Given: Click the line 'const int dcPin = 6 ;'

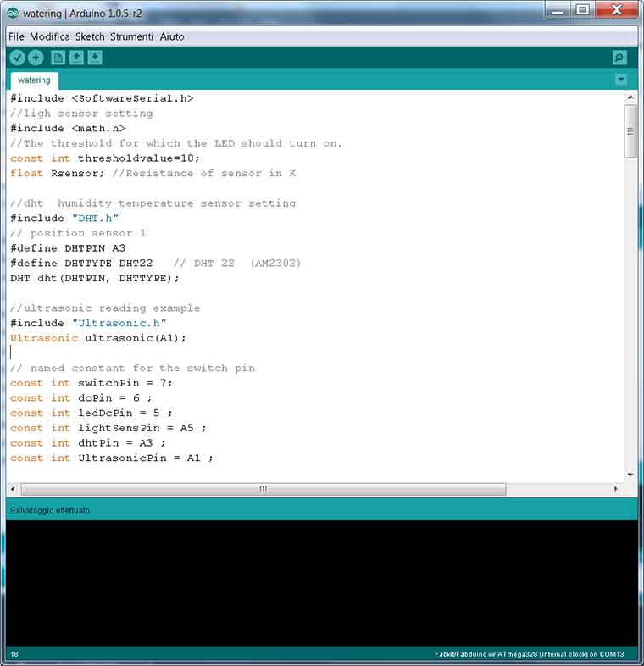Looking at the screenshot, I should (x=81, y=398).
